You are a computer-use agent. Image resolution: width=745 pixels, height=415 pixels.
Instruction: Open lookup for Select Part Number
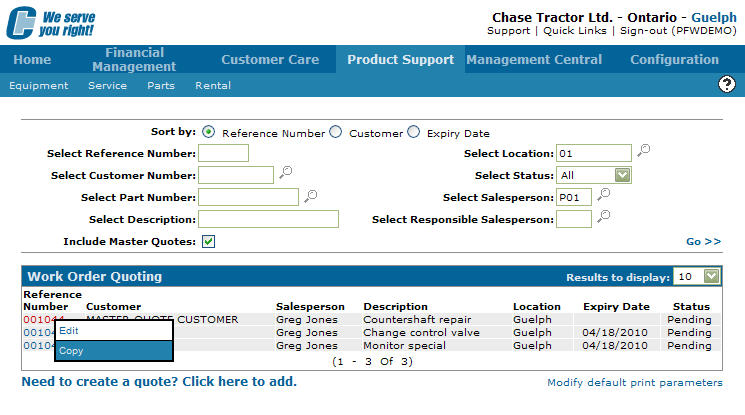(311, 195)
